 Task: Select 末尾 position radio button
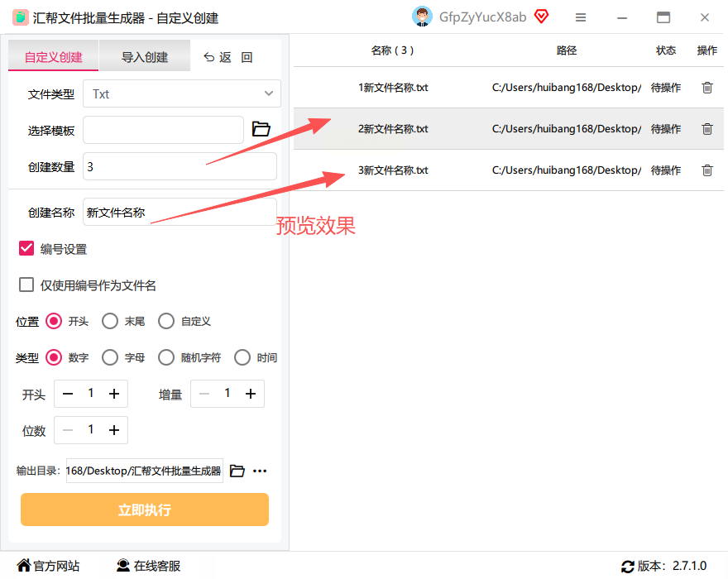point(110,321)
